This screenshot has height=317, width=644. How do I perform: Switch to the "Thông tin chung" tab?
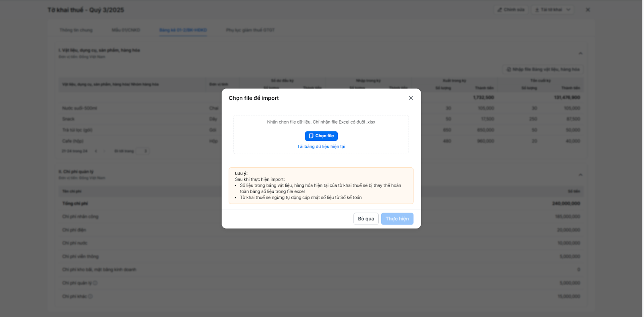pyautogui.click(x=76, y=30)
